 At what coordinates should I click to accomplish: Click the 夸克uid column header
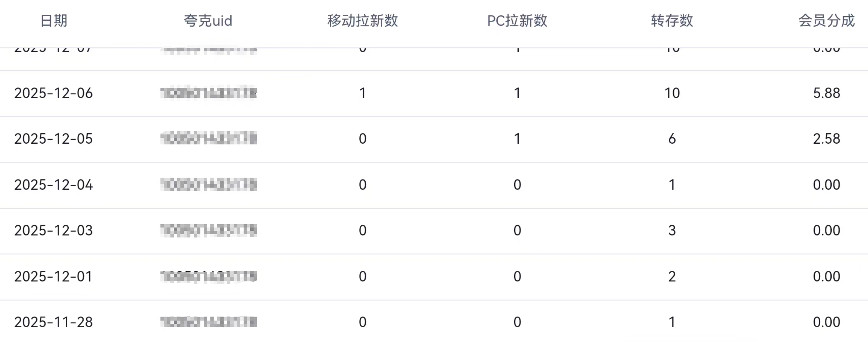click(x=208, y=21)
